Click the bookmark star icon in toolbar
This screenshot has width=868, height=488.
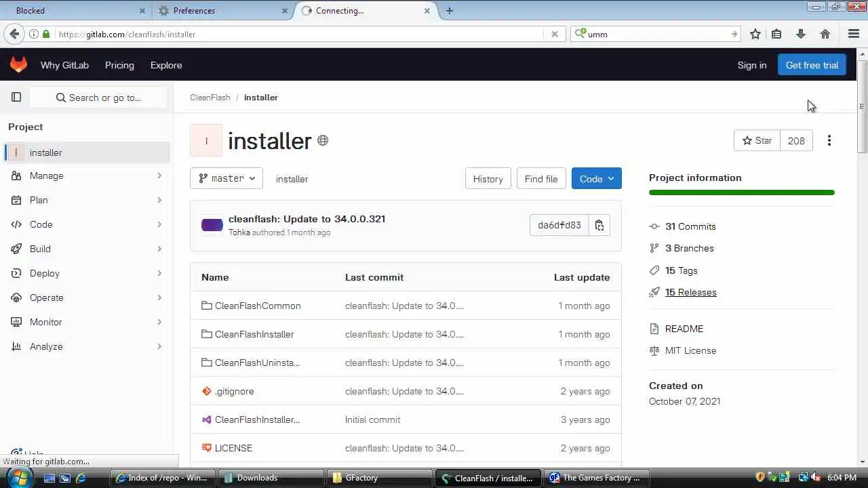755,34
